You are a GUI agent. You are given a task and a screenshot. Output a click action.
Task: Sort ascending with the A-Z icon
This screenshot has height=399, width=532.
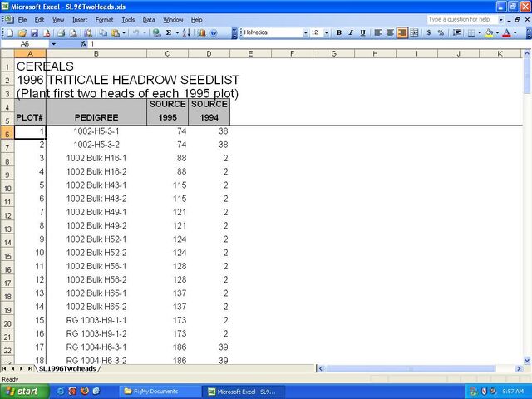tap(186, 32)
